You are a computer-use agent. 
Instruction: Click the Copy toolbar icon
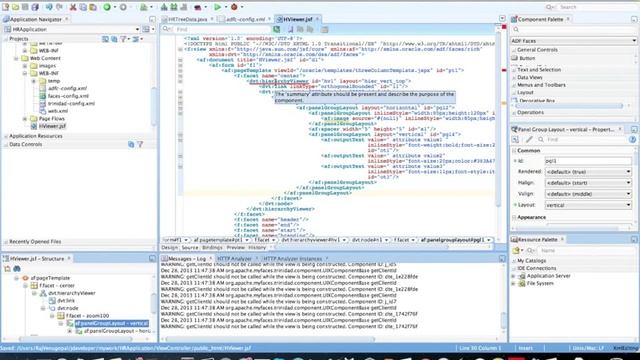click(83, 7)
